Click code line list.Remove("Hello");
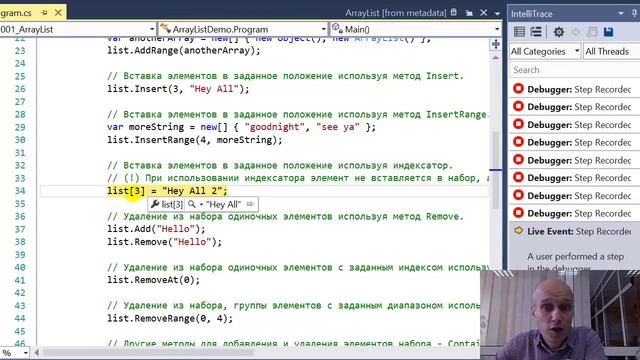 (x=164, y=242)
